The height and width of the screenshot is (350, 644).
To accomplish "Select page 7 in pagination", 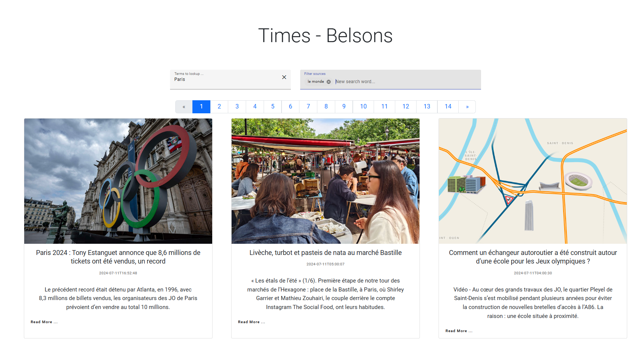I will [x=308, y=107].
